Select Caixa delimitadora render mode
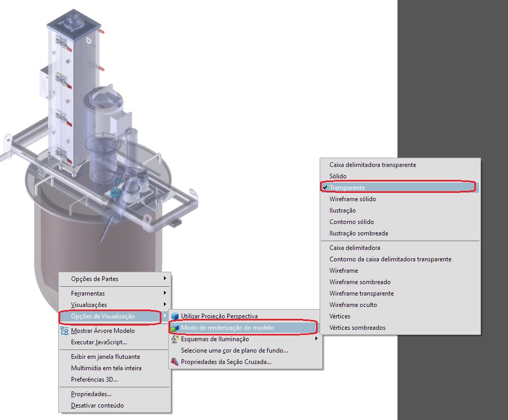 point(400,248)
